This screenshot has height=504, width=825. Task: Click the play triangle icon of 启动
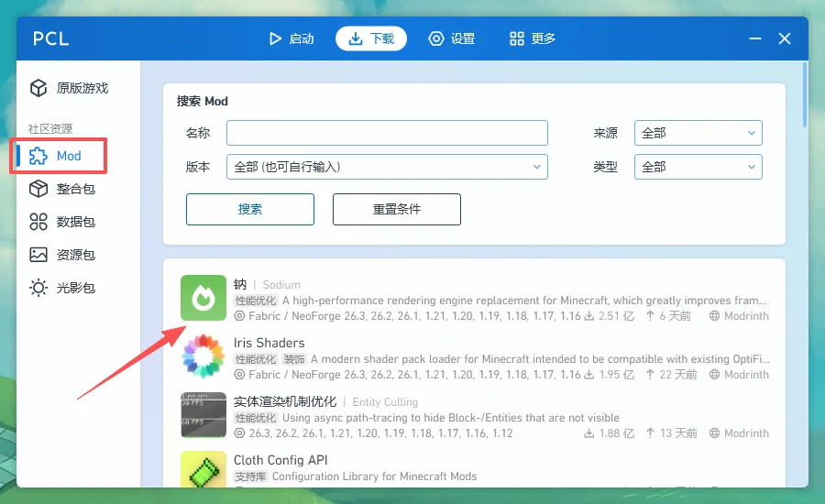(275, 38)
